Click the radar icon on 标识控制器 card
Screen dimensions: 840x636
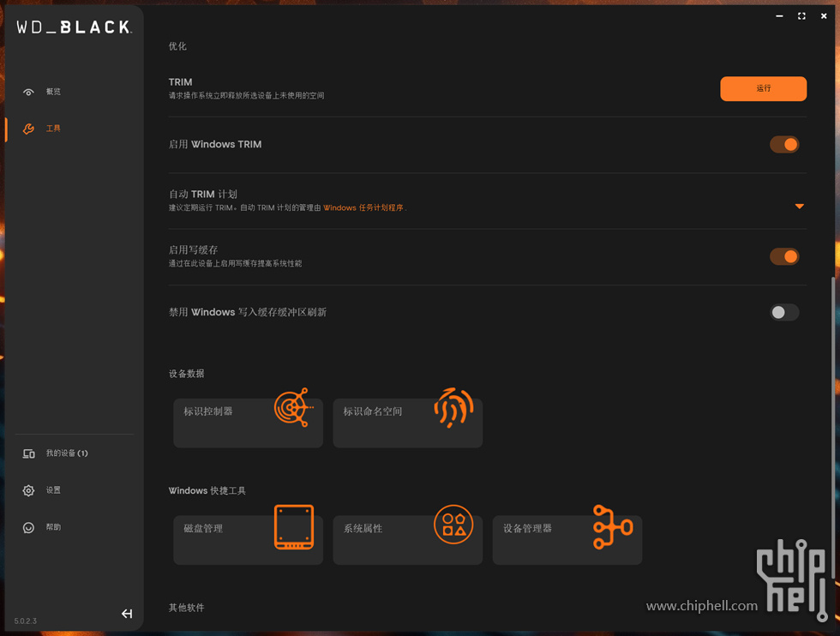[x=293, y=407]
